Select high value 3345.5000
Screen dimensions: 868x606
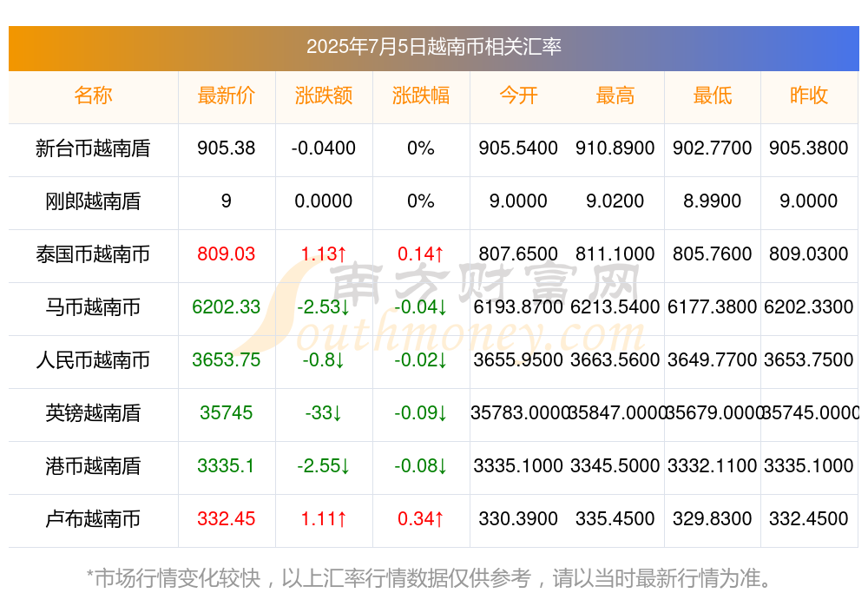[x=615, y=466]
